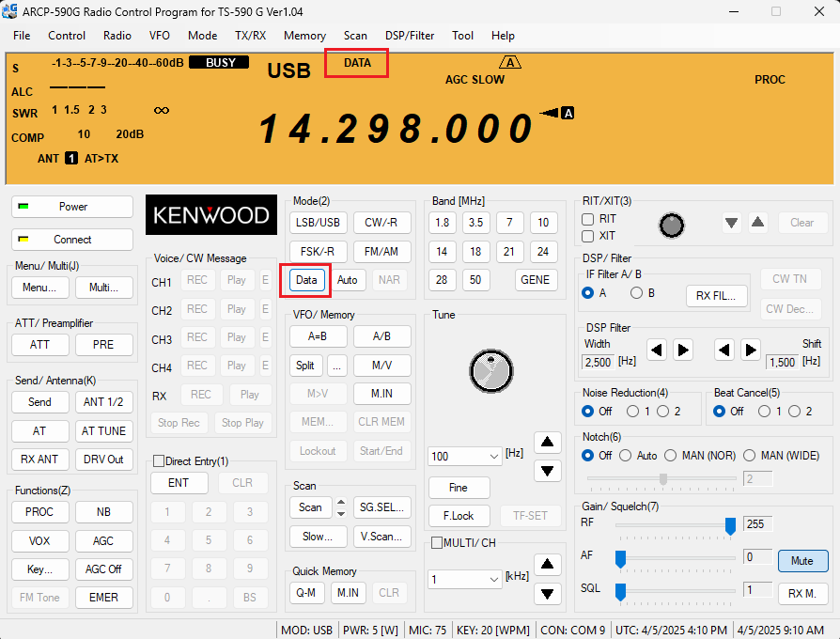Open the VFO menu

(160, 36)
